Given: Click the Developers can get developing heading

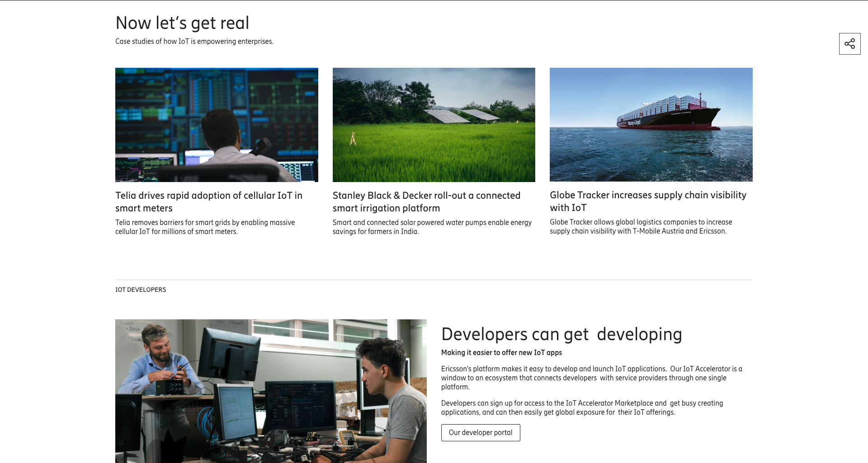Looking at the screenshot, I should (561, 334).
